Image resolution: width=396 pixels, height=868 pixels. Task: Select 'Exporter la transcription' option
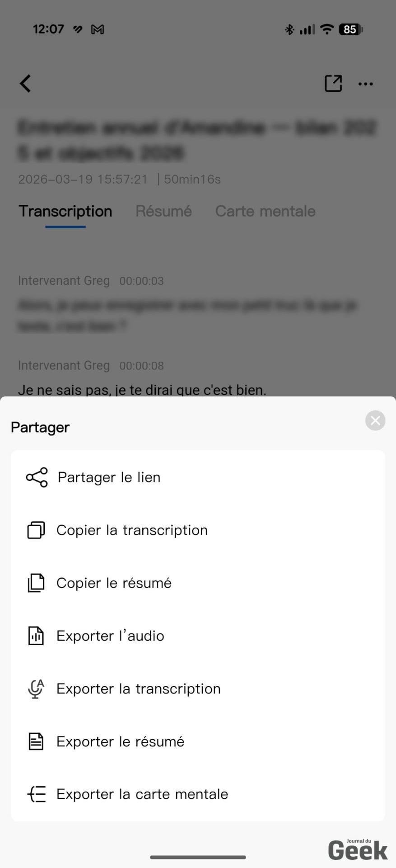(x=138, y=689)
